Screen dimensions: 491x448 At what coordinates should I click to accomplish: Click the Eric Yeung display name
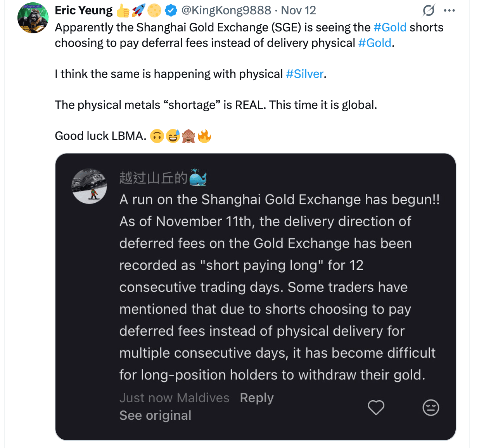(83, 10)
